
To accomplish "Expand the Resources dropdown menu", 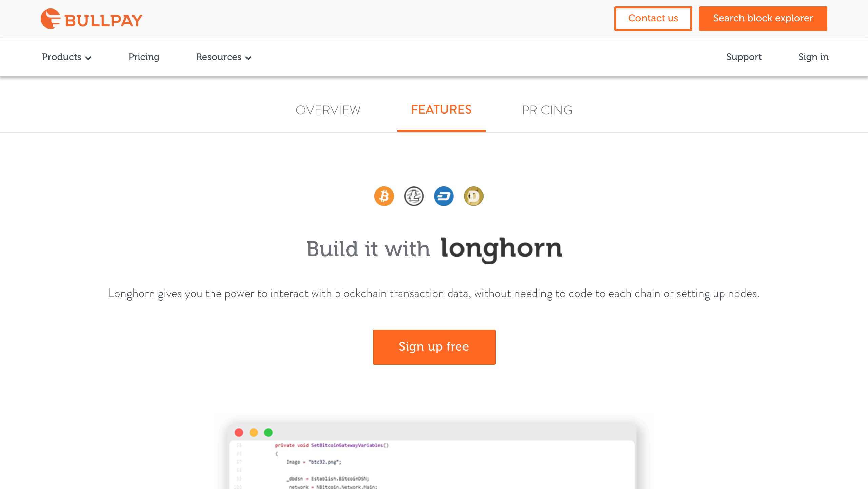I will [223, 57].
